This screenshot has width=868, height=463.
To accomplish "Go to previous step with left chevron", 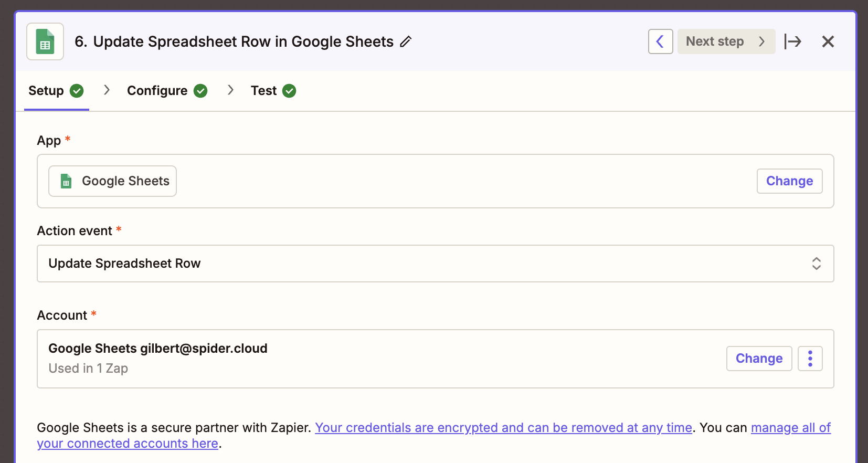I will pyautogui.click(x=660, y=41).
